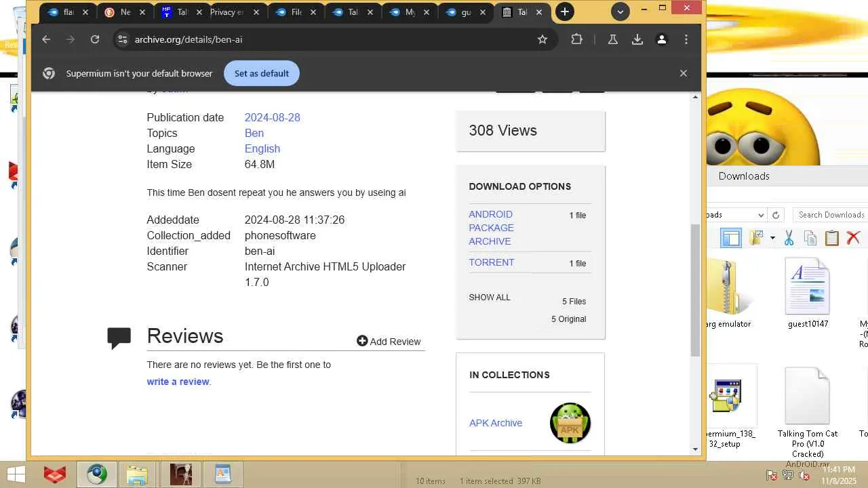View site information icon in address bar
868x488 pixels.
pyautogui.click(x=122, y=39)
